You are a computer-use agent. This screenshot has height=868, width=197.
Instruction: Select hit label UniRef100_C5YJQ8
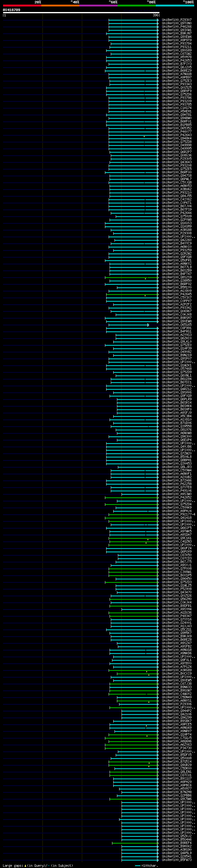point(177,182)
